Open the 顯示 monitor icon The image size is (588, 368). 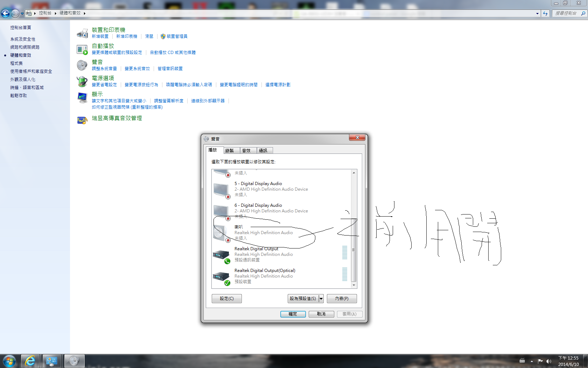tap(82, 97)
